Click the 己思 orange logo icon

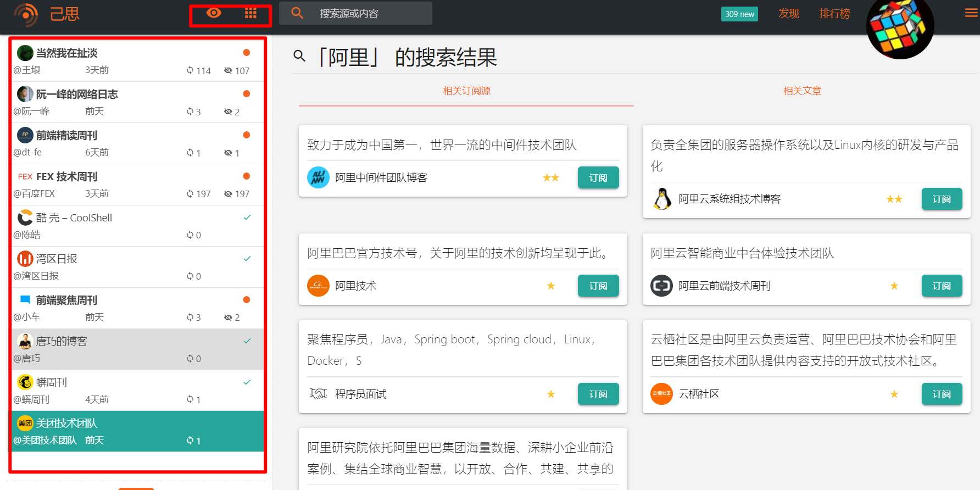click(x=26, y=14)
